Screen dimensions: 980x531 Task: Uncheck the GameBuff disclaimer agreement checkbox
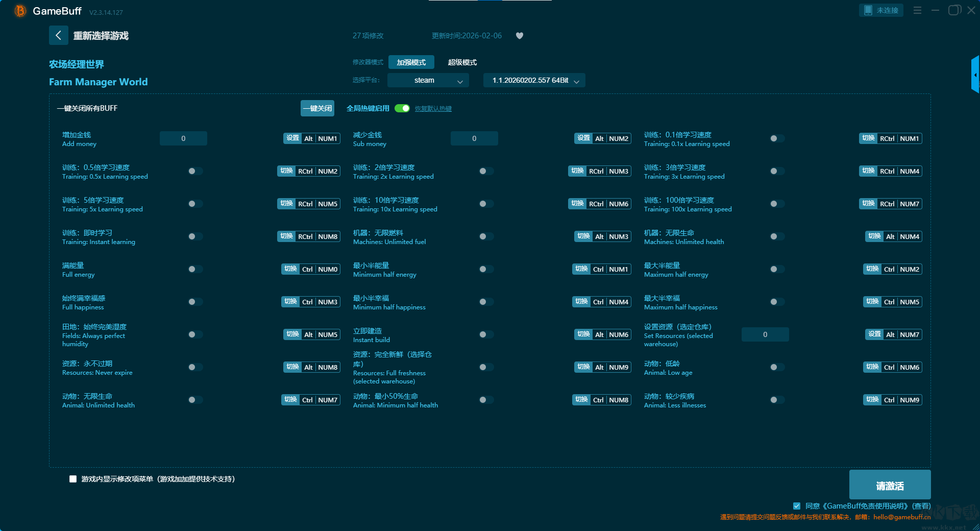[x=797, y=506]
